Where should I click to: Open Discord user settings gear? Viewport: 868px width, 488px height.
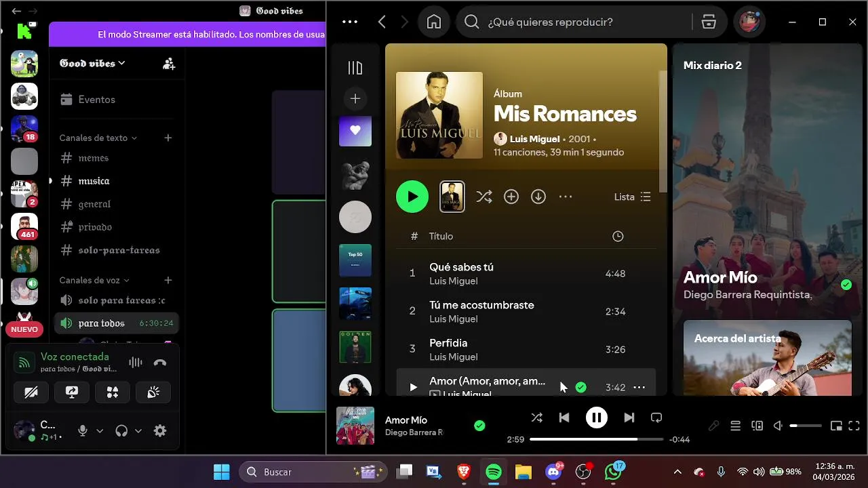click(x=160, y=430)
